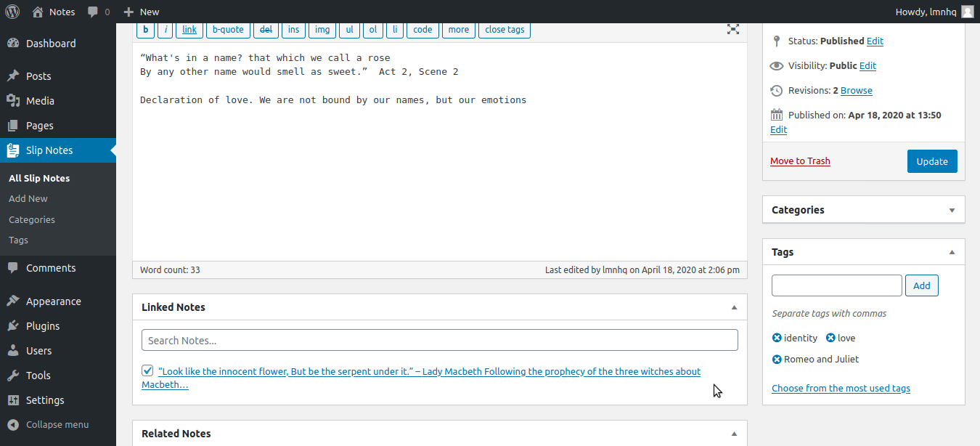980x446 pixels.
Task: Click close tags button
Action: pyautogui.click(x=505, y=30)
